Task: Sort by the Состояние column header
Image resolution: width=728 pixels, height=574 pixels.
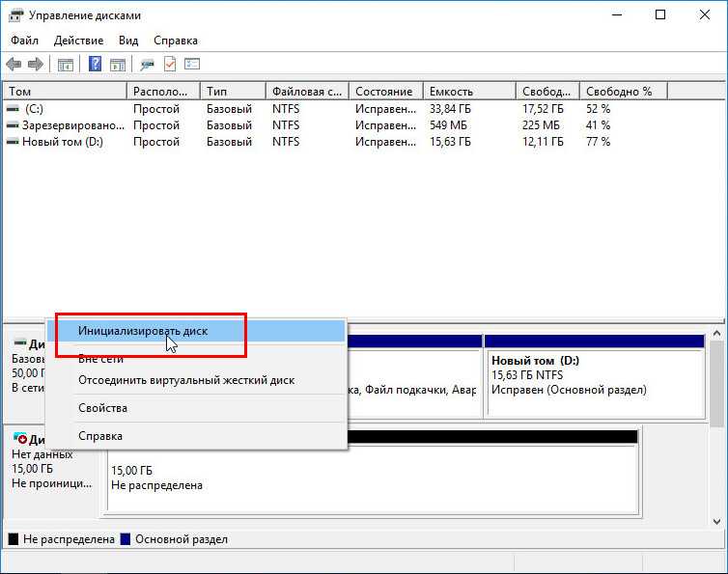Action: 386,92
